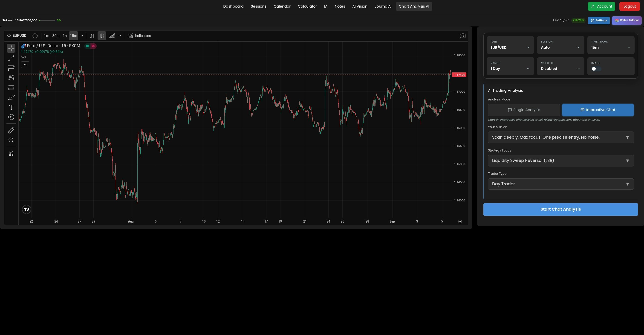Click the green Account button
644x335 pixels.
[x=601, y=6]
